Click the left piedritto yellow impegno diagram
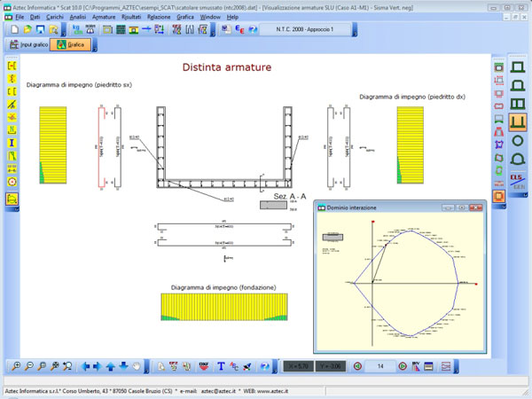 point(53,145)
